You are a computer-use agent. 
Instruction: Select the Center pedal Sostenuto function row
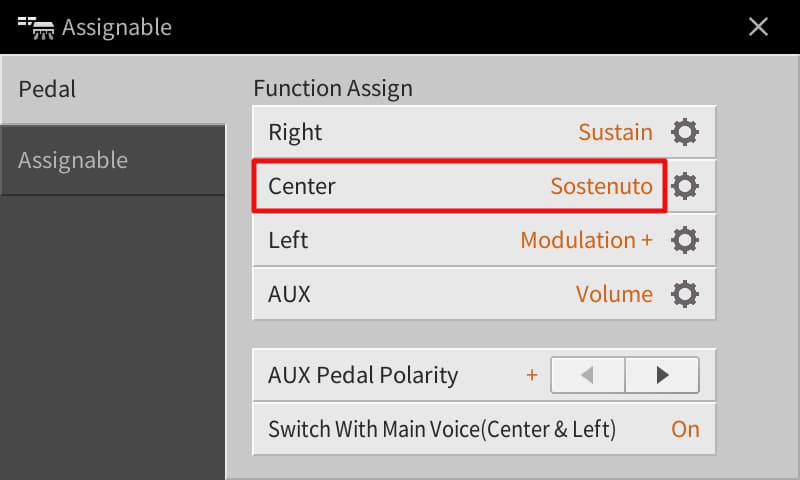pyautogui.click(x=460, y=186)
